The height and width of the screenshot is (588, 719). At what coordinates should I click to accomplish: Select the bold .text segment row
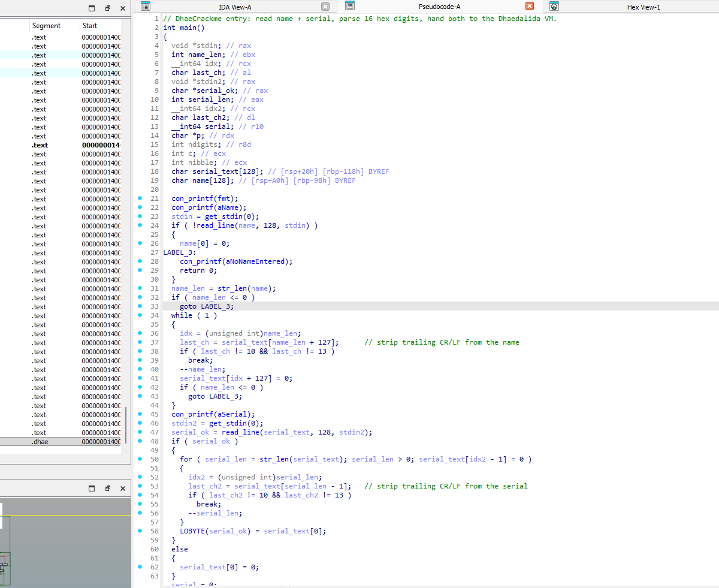pos(61,145)
